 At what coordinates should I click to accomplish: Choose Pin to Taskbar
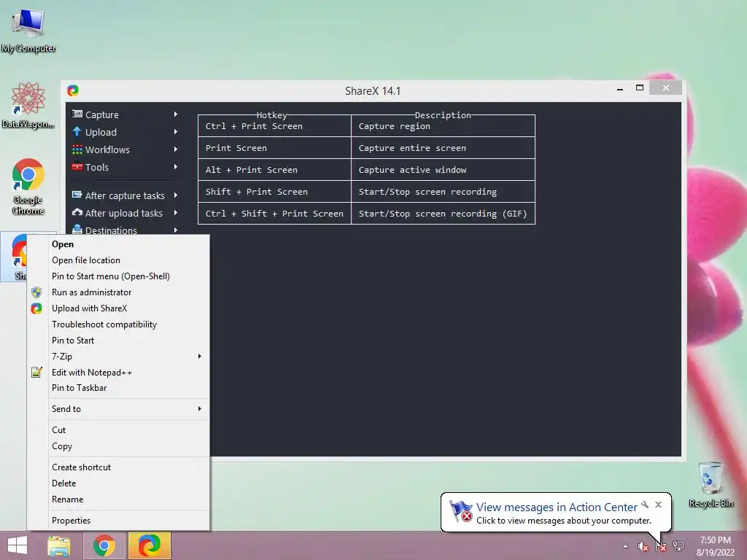click(x=118, y=388)
